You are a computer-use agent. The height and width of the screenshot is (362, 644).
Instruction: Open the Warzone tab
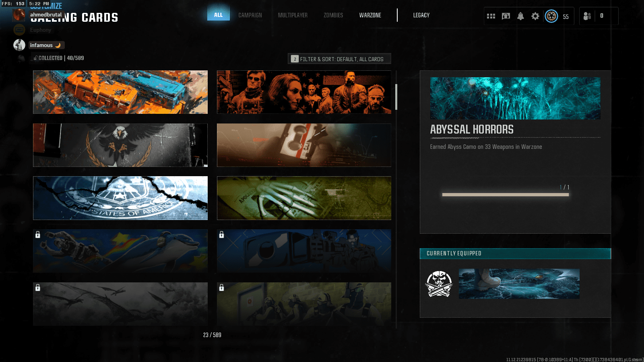[370, 15]
